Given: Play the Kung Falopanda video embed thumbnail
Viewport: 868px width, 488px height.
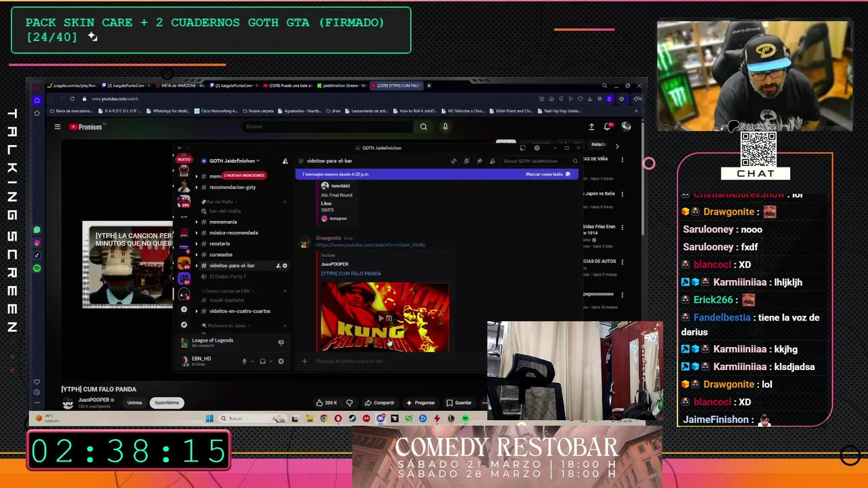Looking at the screenshot, I should pos(384,317).
